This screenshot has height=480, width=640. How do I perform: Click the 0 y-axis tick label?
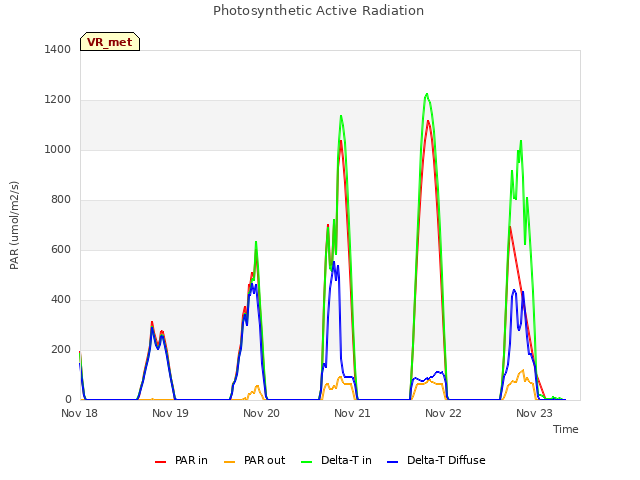click(x=68, y=400)
